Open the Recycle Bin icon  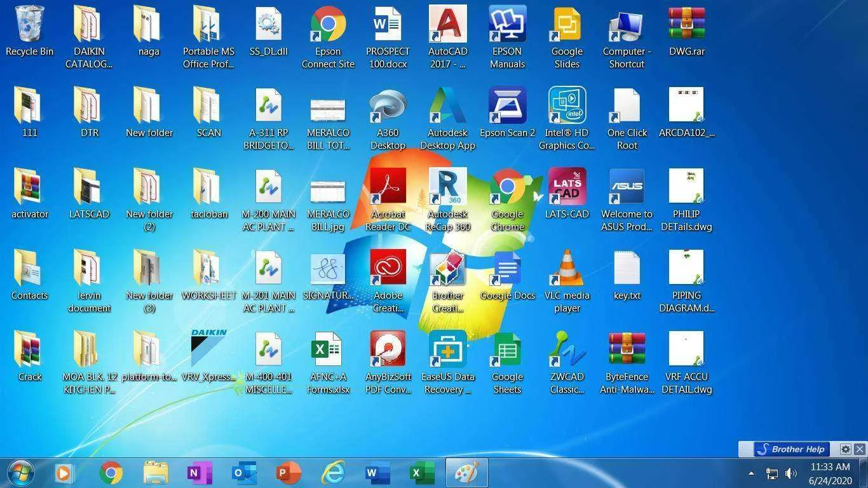tap(29, 32)
